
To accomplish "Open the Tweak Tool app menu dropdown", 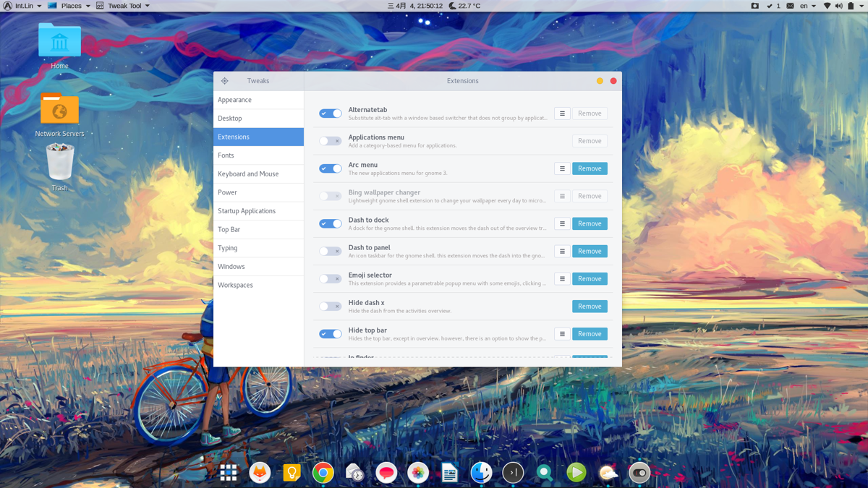I will coord(123,6).
